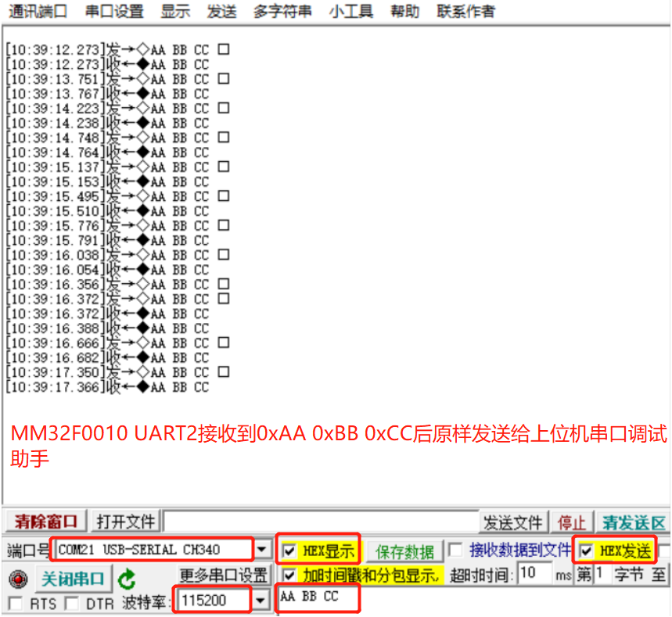
Task: Click the green refresh ports icon
Action: (x=127, y=579)
